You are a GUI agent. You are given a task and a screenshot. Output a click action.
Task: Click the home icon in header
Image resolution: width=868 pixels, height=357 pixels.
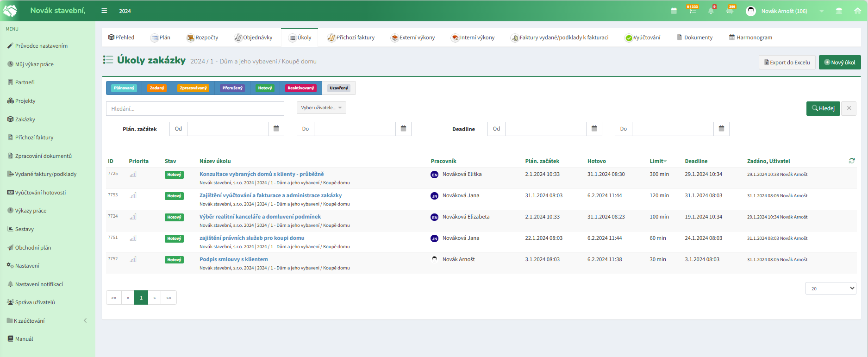coord(857,11)
